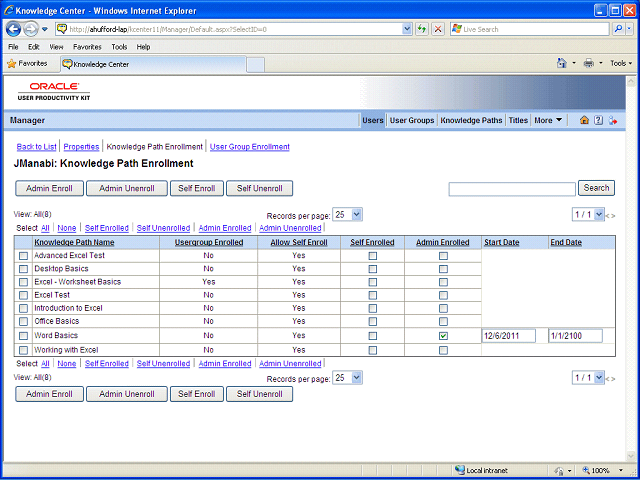Check the Advanced Excel Test row checkbox

coord(24,256)
